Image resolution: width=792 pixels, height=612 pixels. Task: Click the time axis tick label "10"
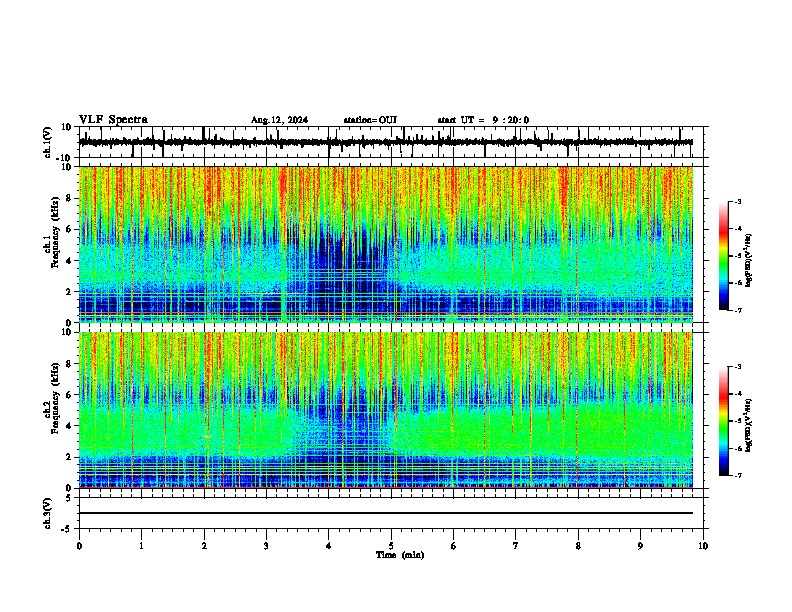click(x=703, y=546)
